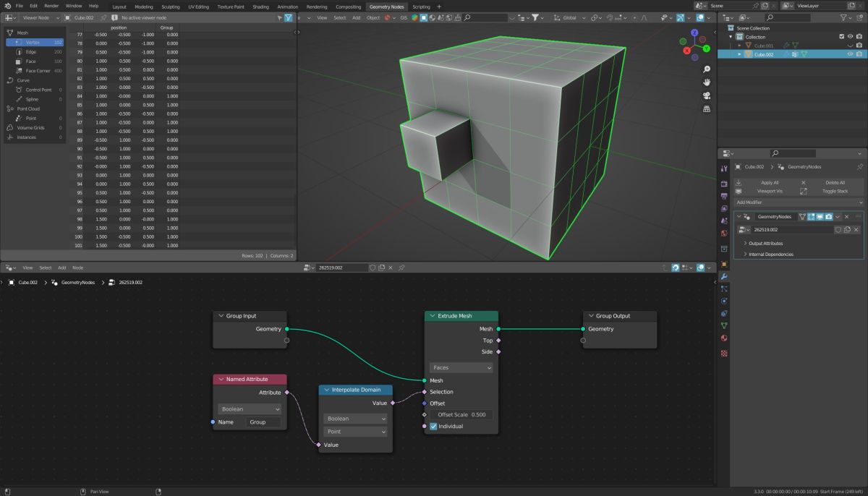Select the Modifier properties wrench icon
The image size is (868, 496).
coord(724,277)
